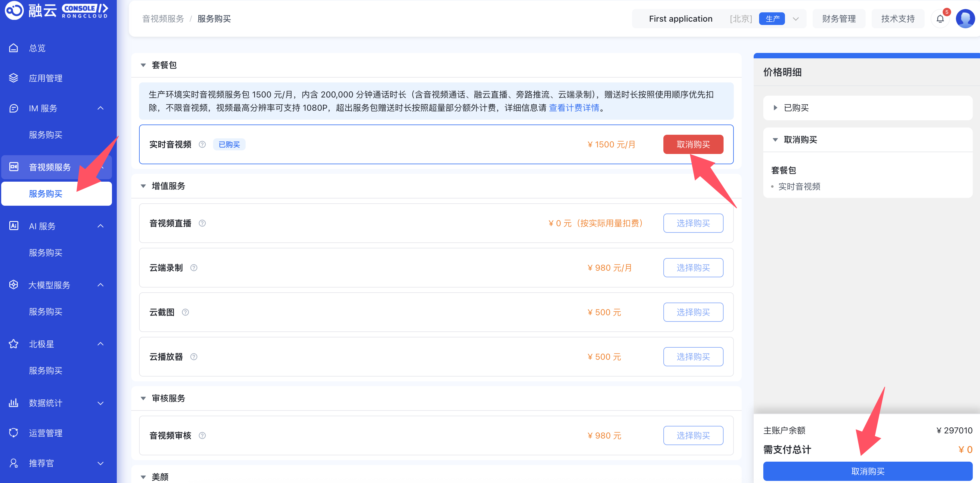
Task: Open 技术支持 in the header
Action: [x=898, y=19]
